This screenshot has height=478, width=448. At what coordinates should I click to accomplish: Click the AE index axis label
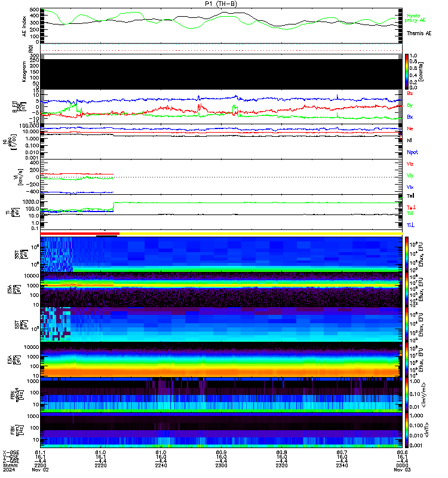click(x=24, y=26)
